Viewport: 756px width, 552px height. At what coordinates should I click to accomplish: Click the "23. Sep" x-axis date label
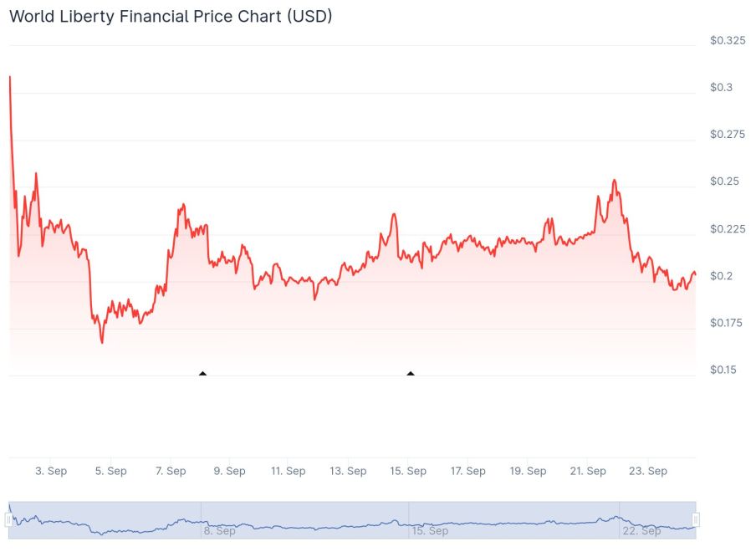(x=648, y=471)
